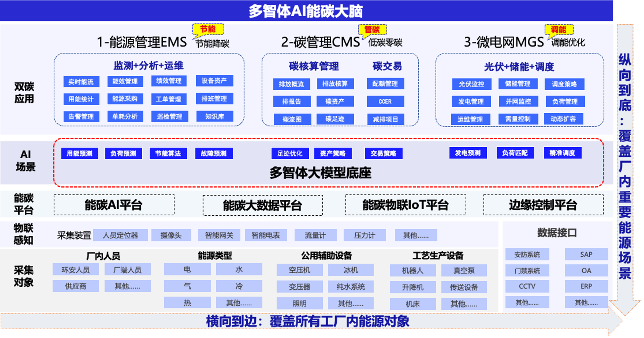This screenshot has height=338, width=644.
Task: Click the yellow 节能 callout tag
Action: coord(208,29)
